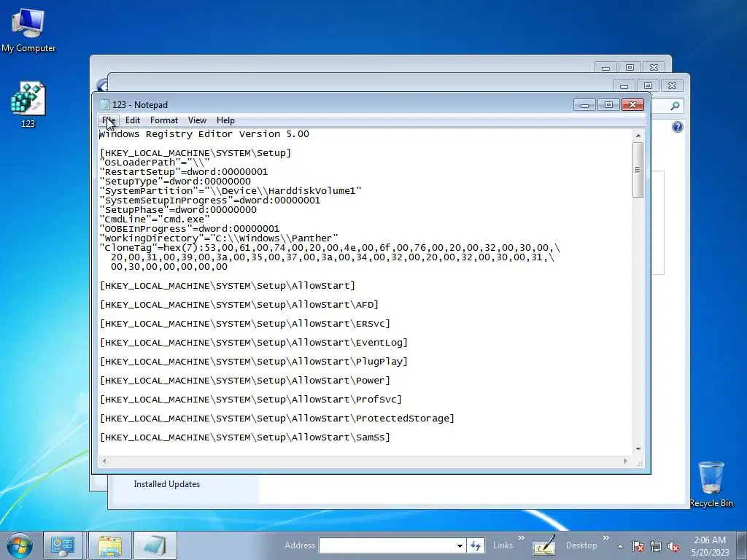Click the Desktop toolbar label in taskbar
This screenshot has width=747, height=560.
581,545
